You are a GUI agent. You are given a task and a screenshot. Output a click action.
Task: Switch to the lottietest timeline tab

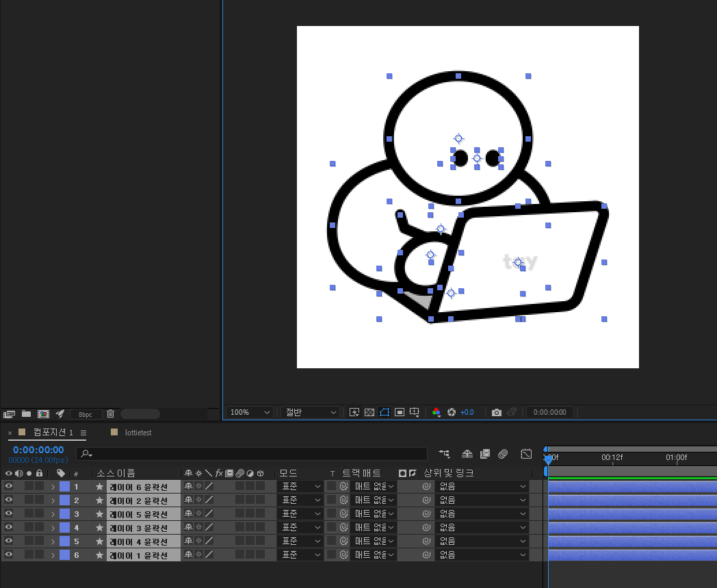138,433
